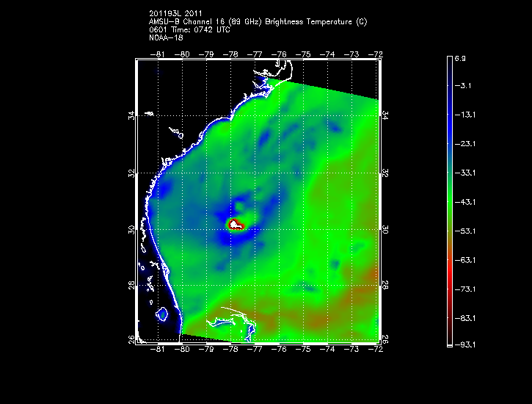
Task: Click the latitude 26 label left of map
Action: click(x=131, y=339)
